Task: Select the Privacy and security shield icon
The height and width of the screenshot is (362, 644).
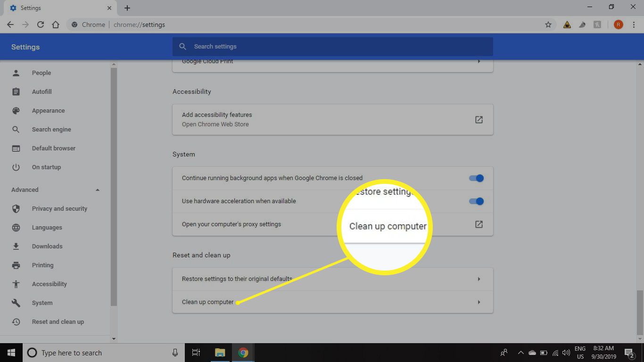Action: point(17,208)
